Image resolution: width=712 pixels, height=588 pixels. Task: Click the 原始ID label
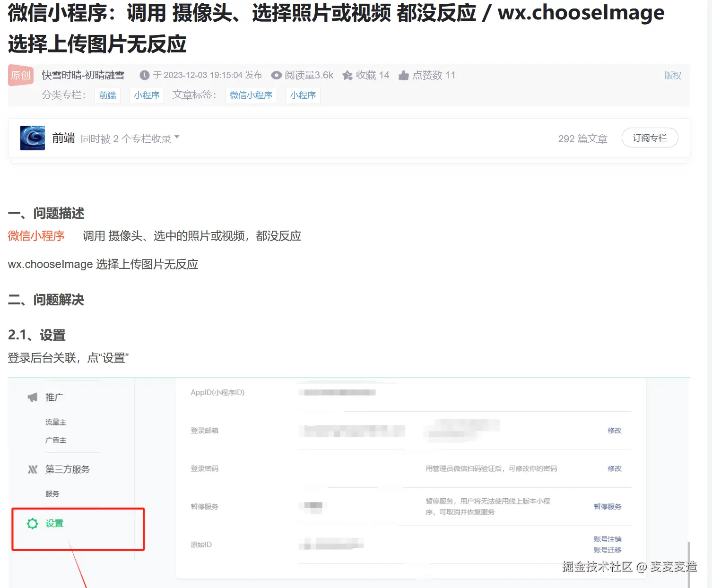pyautogui.click(x=201, y=545)
